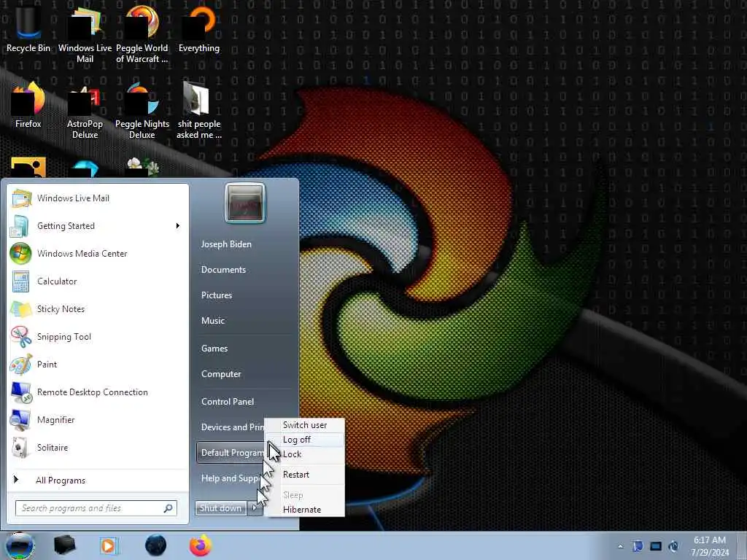Choose Restart from power menu
747x560 pixels.
coord(305,474)
